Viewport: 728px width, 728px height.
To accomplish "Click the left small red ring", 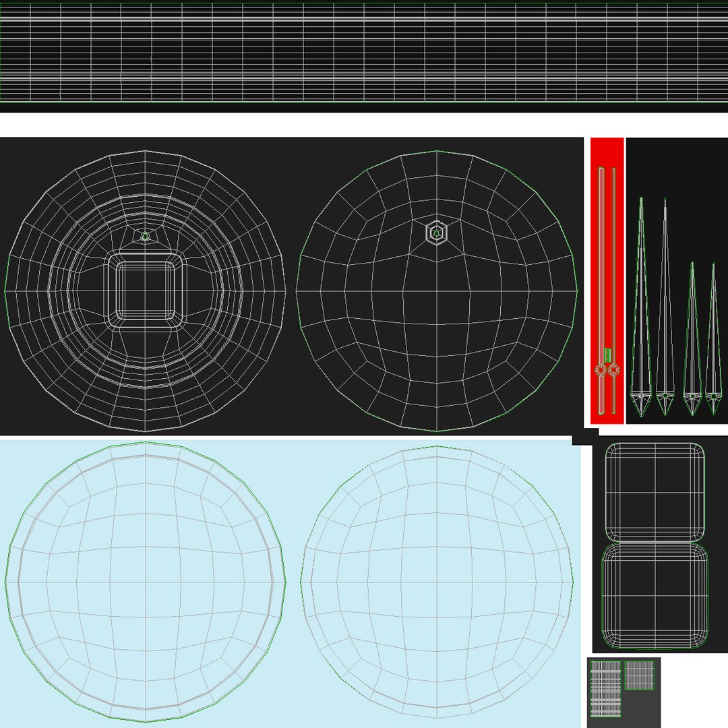I will (x=601, y=370).
